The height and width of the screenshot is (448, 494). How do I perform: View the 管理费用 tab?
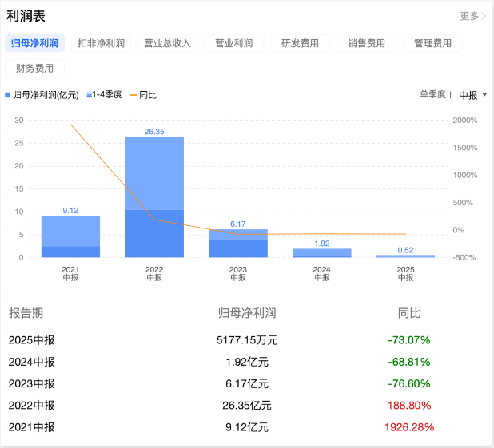[432, 43]
